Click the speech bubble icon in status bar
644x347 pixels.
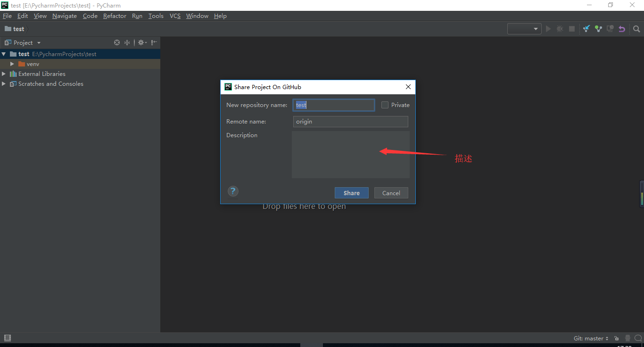coord(638,339)
